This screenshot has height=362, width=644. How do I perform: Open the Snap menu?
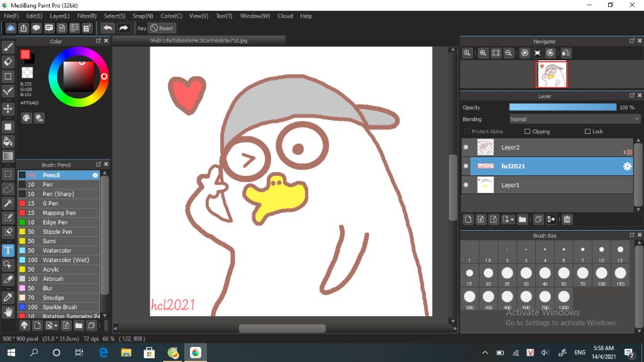(x=143, y=16)
